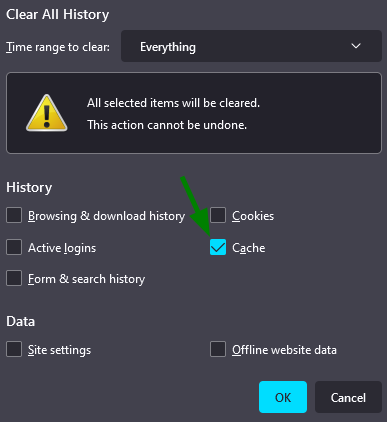
Task: Click the History section heading
Action: [29, 188]
